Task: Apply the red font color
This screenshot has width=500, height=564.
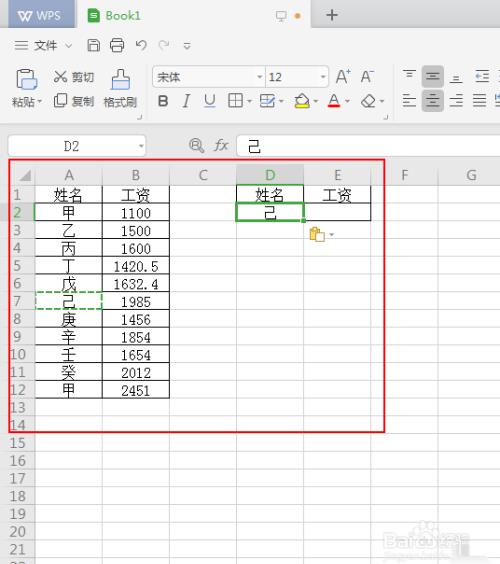Action: [334, 101]
